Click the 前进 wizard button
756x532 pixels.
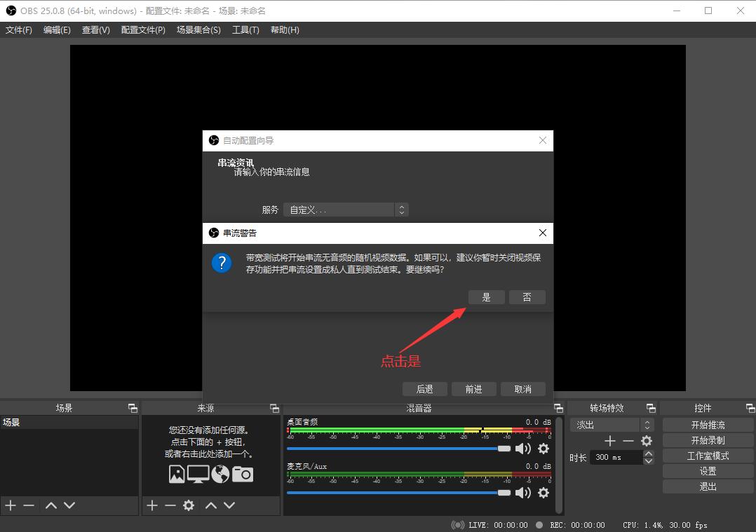pyautogui.click(x=473, y=389)
